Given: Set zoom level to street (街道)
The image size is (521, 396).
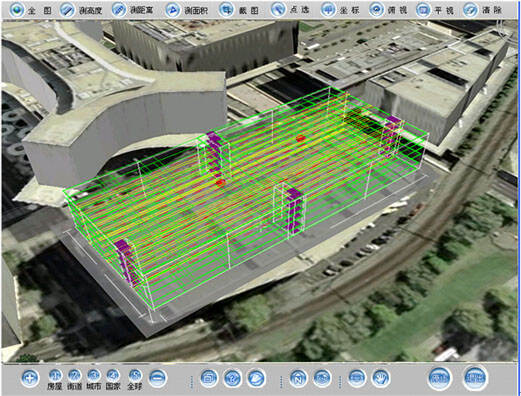Looking at the screenshot, I should [x=74, y=376].
